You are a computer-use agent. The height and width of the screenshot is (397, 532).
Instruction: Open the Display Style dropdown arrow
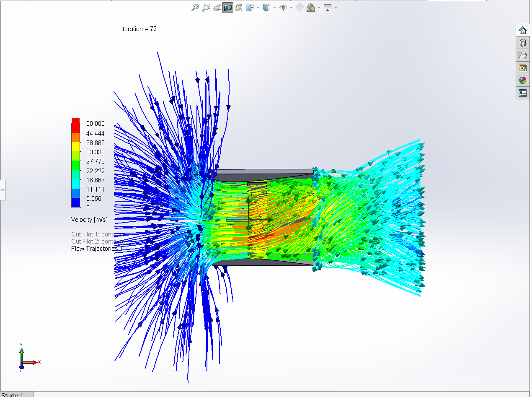[274, 8]
